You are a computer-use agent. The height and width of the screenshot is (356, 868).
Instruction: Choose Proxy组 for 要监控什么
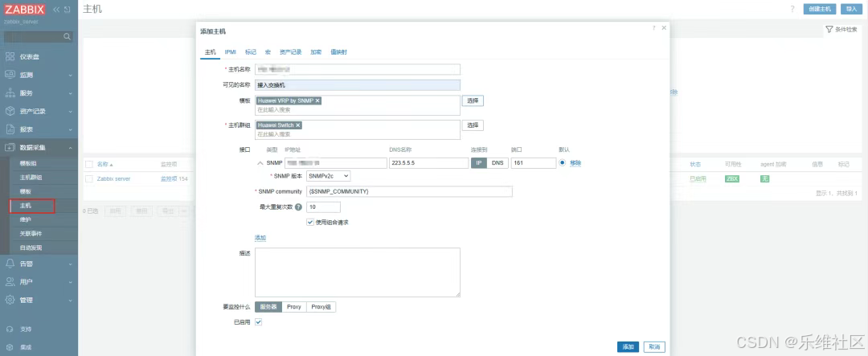click(x=321, y=307)
